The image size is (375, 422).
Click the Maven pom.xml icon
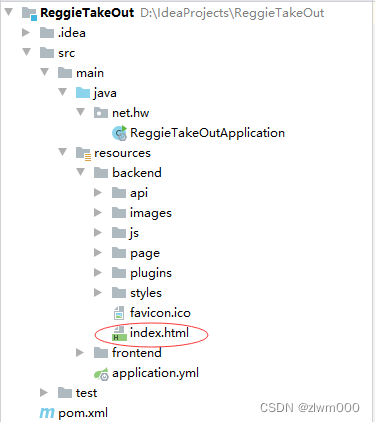tap(47, 413)
